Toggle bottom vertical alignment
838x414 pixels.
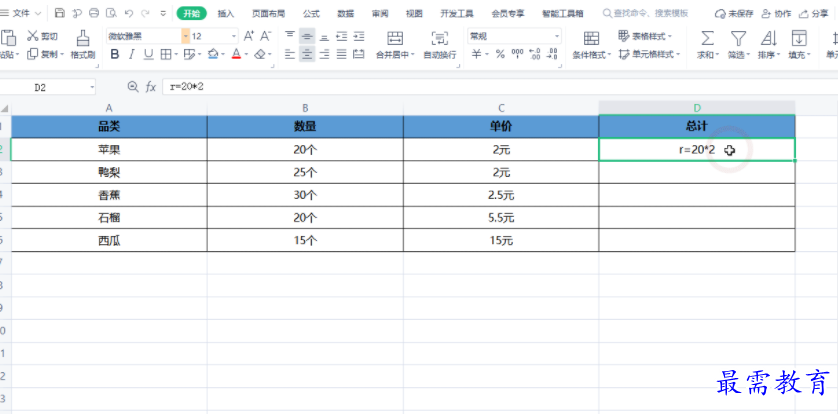click(x=324, y=36)
